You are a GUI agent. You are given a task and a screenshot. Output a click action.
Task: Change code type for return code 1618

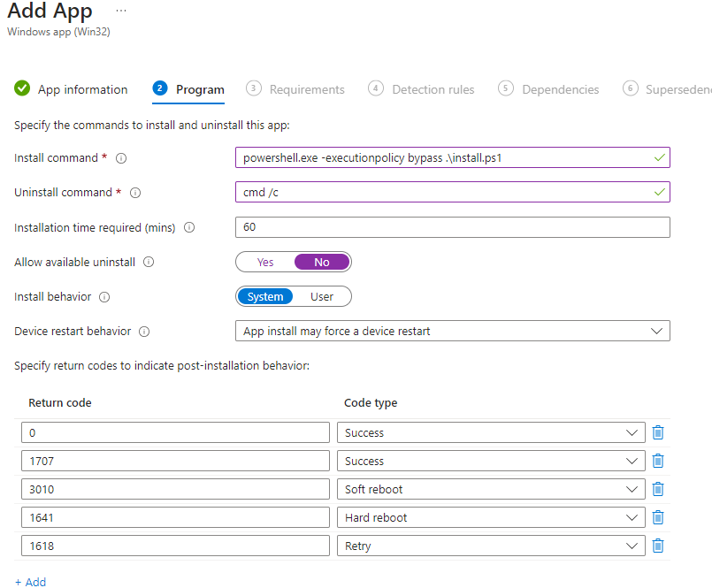point(491,546)
